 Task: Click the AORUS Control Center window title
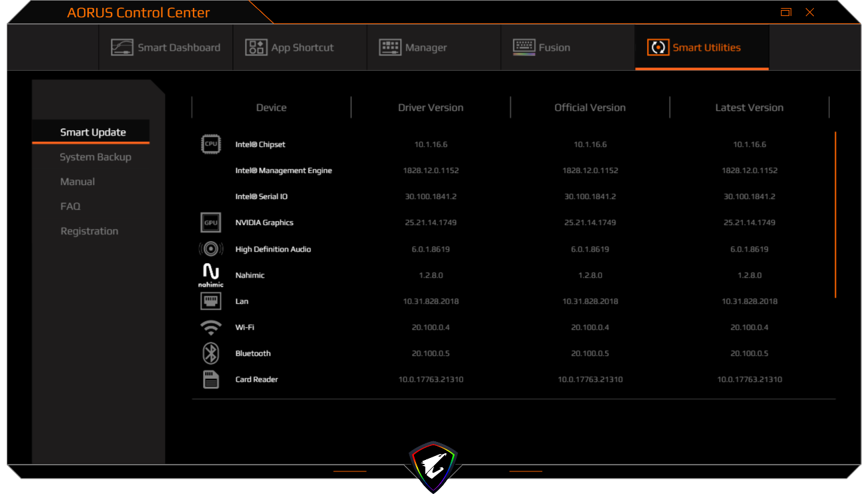pos(138,13)
